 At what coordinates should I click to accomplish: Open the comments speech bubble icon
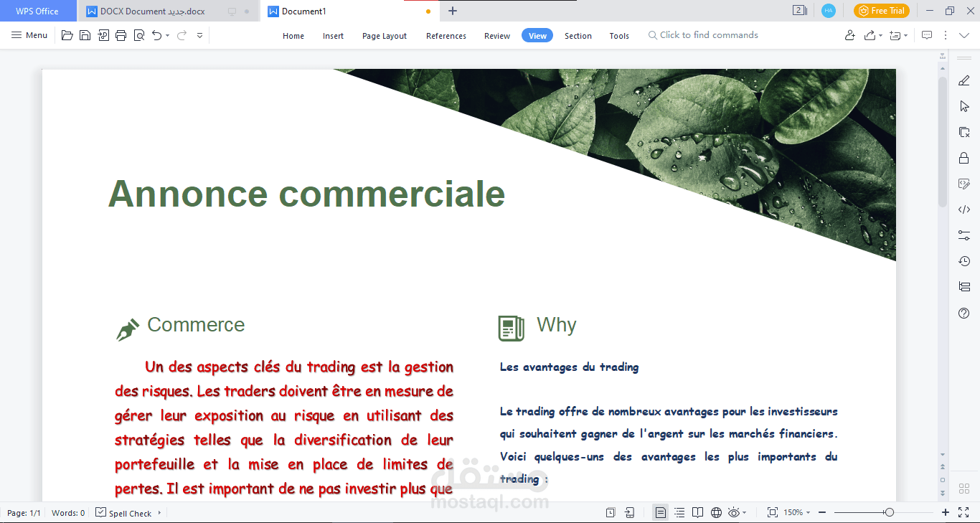[x=927, y=35]
